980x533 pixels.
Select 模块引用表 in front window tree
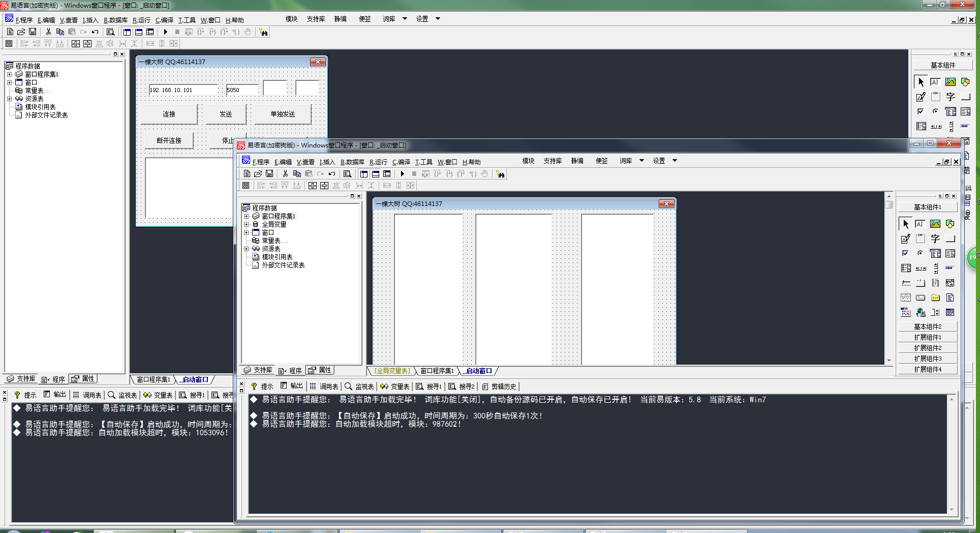click(x=277, y=257)
